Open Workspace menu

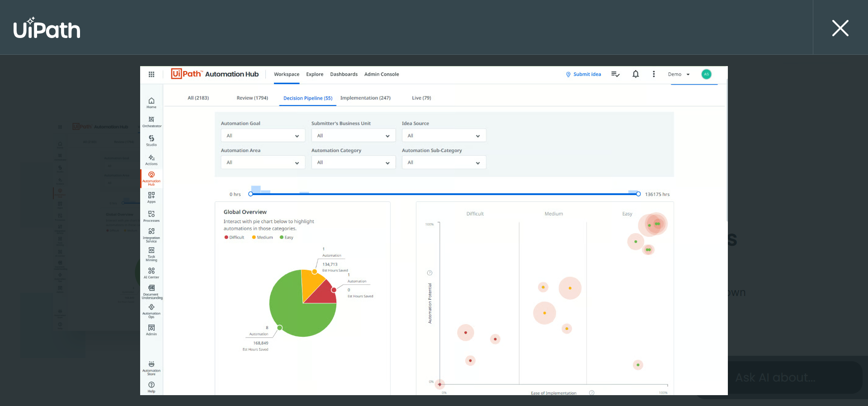coord(287,74)
